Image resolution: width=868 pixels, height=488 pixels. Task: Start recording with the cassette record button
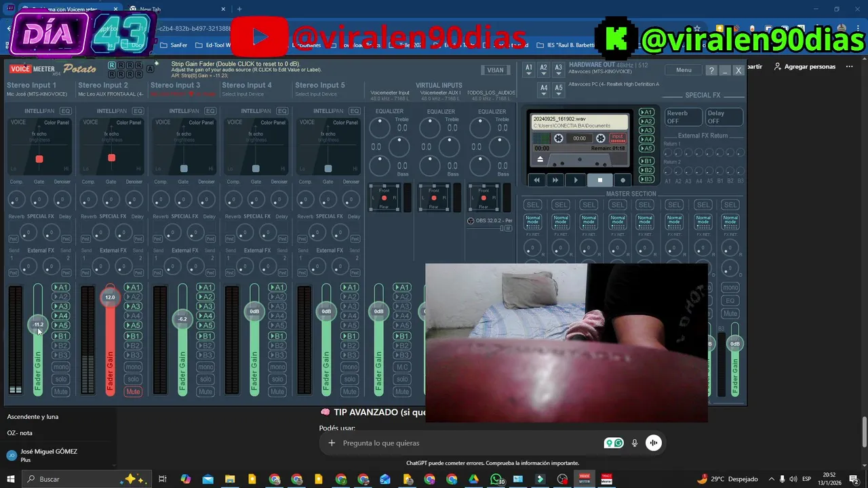623,180
